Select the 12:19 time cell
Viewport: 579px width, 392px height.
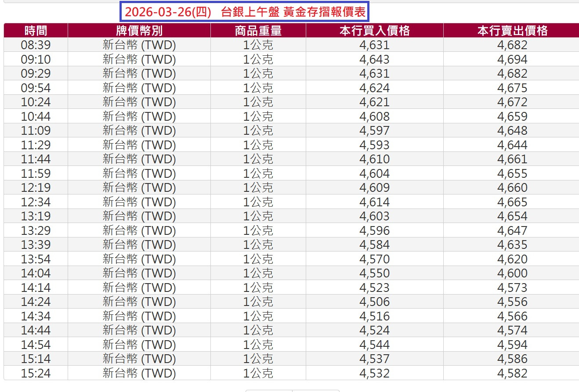[x=36, y=187]
